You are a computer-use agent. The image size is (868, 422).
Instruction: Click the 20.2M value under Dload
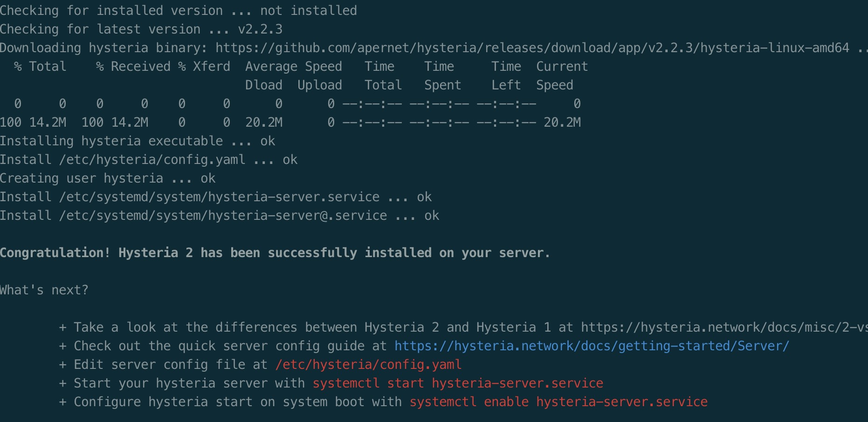264,123
